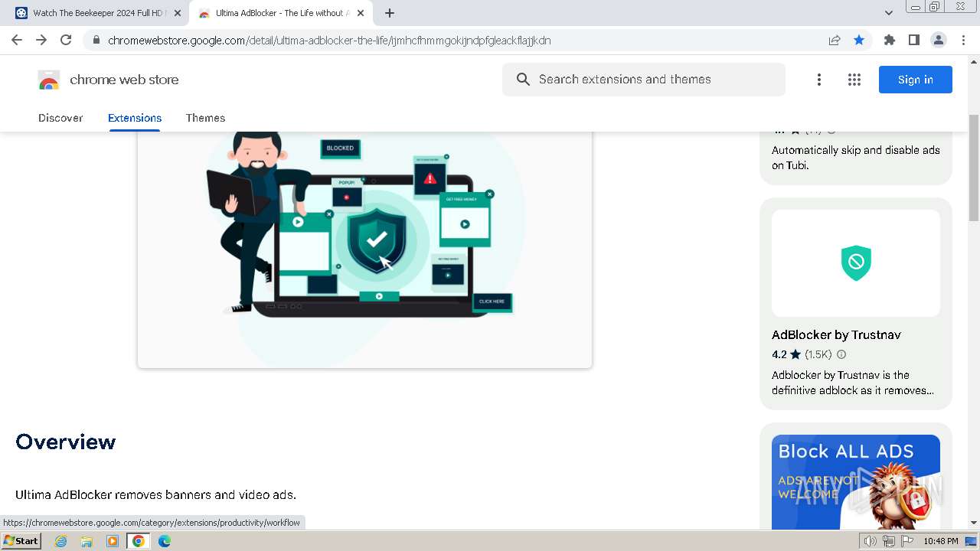Image resolution: width=980 pixels, height=551 pixels.
Task: Open AdBlocker by Trustnav shield thumbnail
Action: [856, 263]
